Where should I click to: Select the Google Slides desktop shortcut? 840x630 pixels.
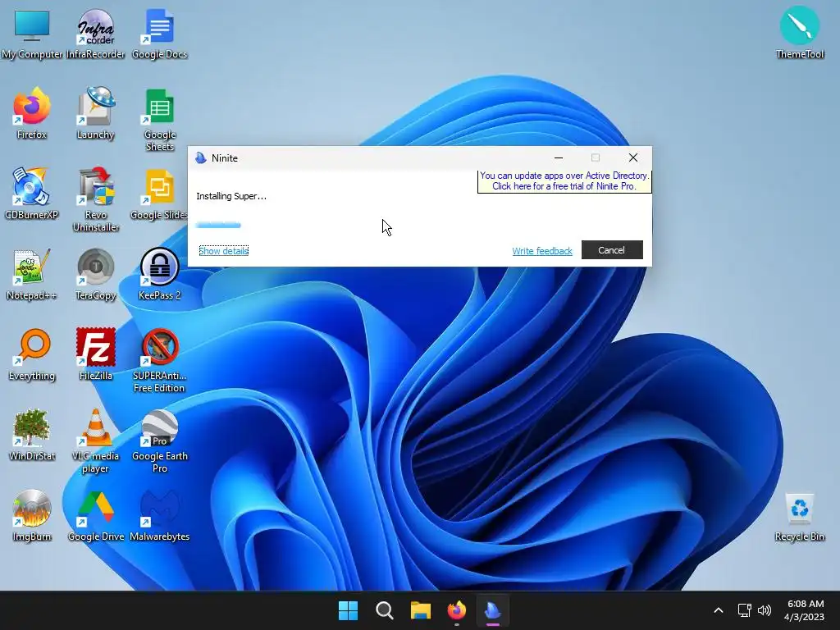point(159,194)
